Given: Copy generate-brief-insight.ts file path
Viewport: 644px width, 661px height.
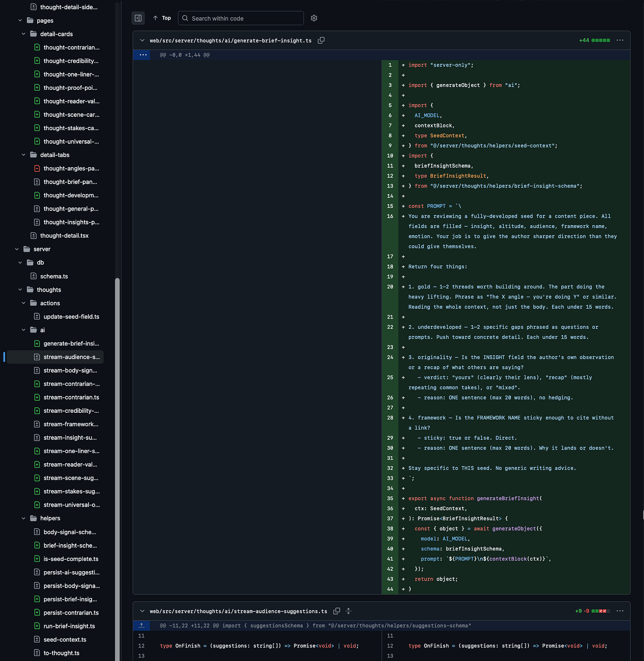Looking at the screenshot, I should (x=321, y=40).
